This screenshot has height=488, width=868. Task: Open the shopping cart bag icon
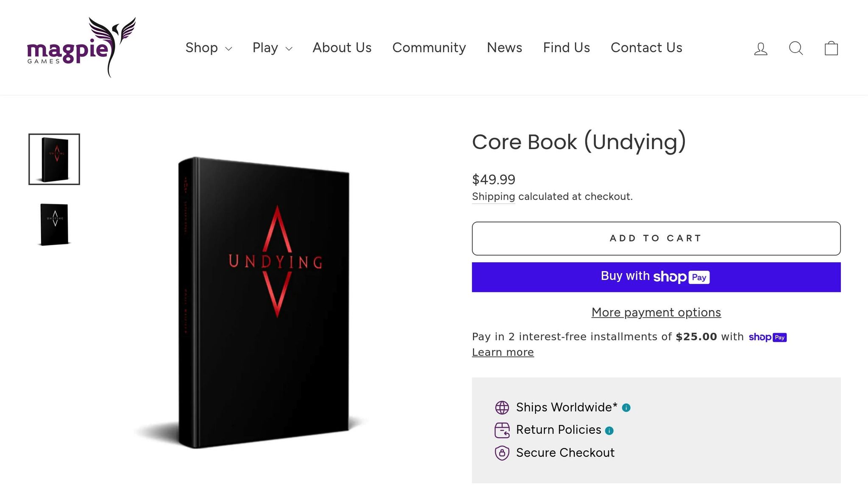coord(831,48)
